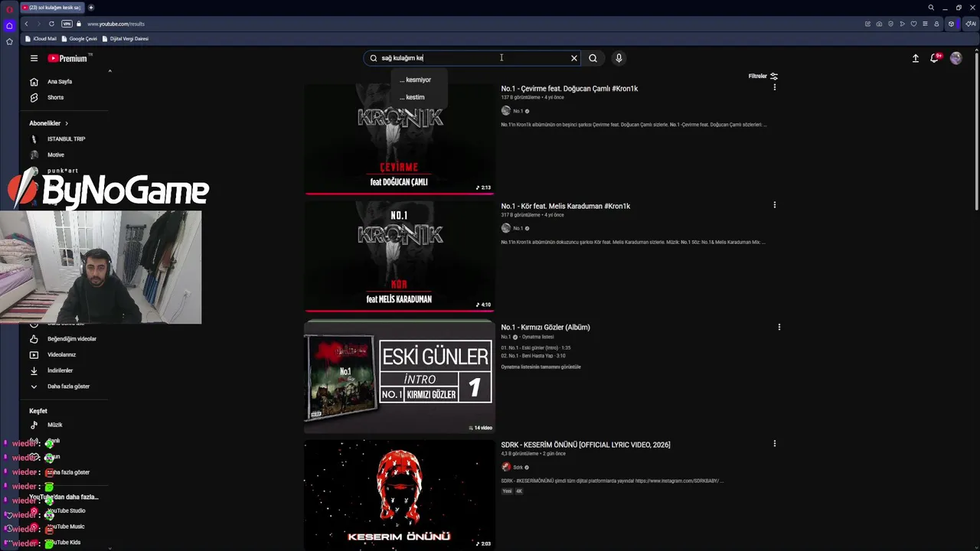The width and height of the screenshot is (980, 551).
Task: Focus the YouTube search input field
Action: 473,58
